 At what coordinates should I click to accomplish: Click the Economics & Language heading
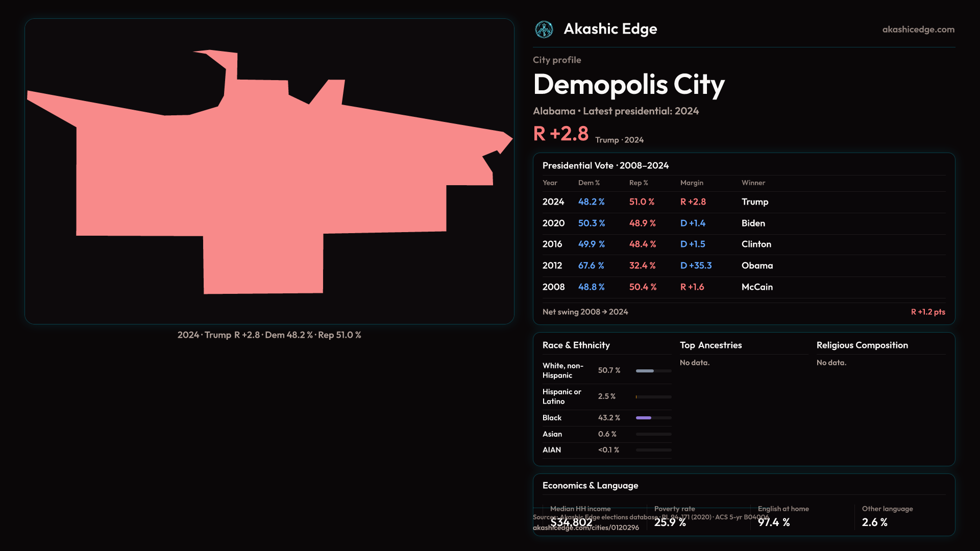coord(590,486)
